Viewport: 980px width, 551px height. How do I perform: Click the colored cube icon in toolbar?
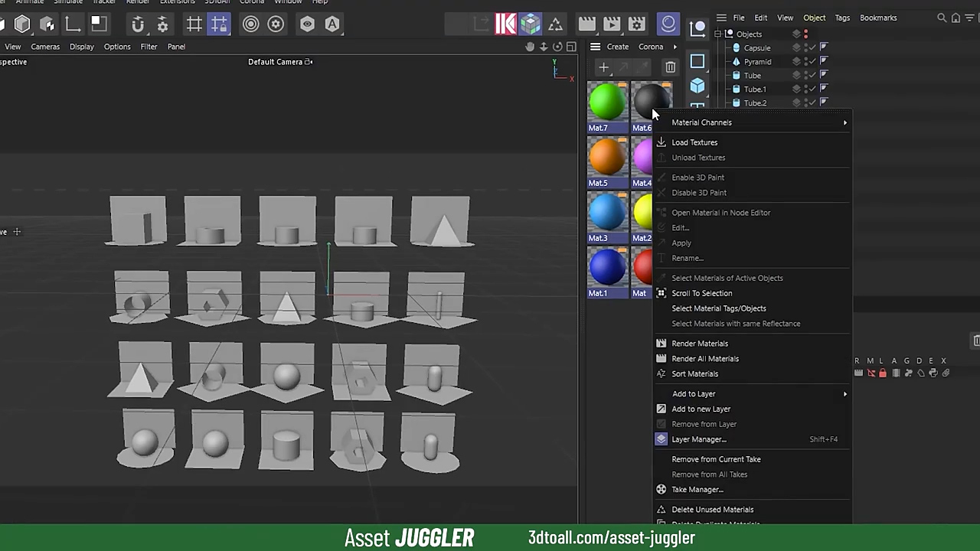point(531,24)
